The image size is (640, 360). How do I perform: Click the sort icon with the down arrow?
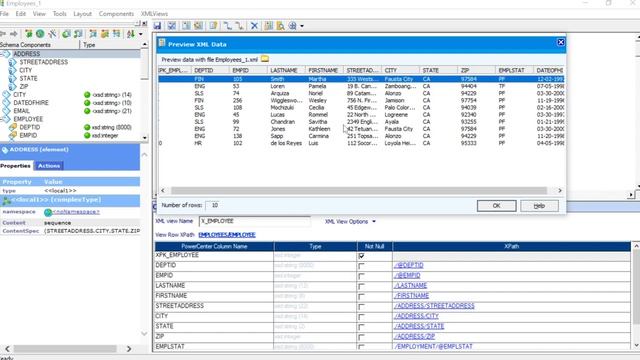(131, 33)
